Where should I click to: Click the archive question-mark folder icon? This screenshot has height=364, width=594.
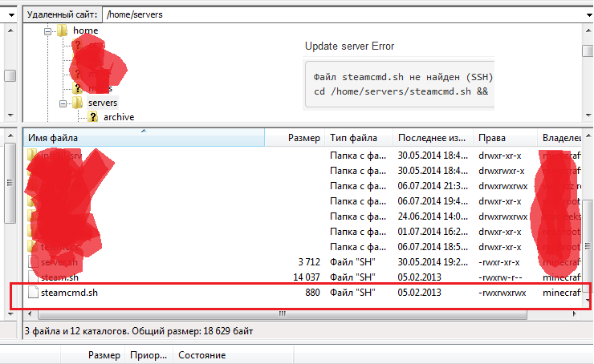click(92, 117)
